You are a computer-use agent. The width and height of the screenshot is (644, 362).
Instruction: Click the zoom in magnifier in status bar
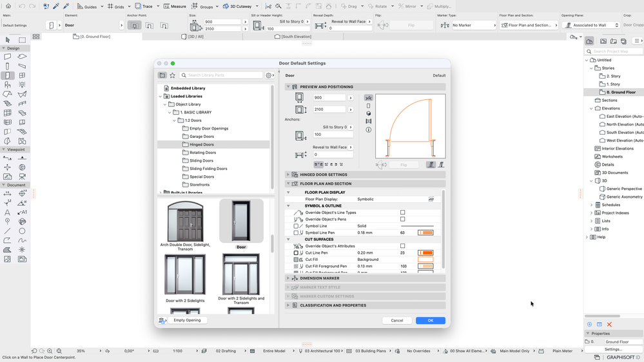50,351
